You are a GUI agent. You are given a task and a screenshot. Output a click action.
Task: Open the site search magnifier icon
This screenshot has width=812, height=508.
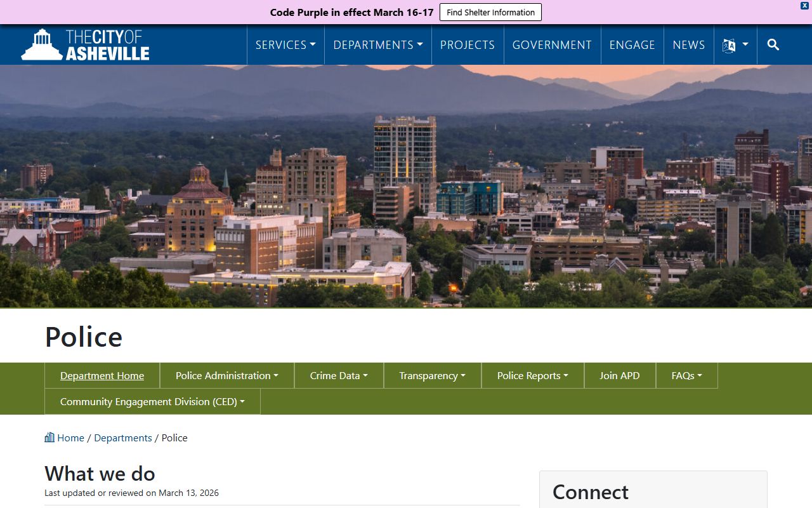(x=773, y=44)
